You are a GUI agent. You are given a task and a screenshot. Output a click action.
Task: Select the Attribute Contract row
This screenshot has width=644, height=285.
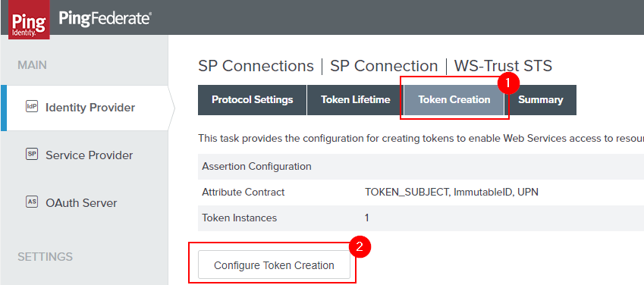pos(421,193)
